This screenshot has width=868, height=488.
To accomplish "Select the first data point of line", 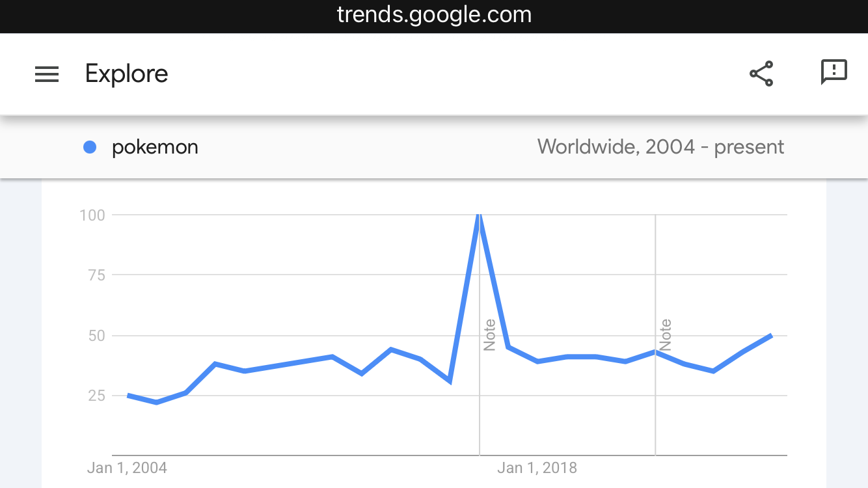I will coord(128,395).
